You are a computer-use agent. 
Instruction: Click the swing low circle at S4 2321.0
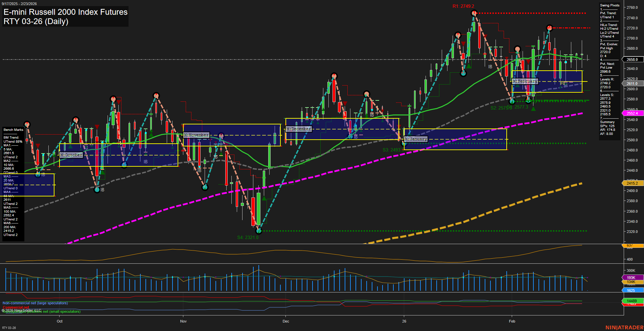(259, 231)
